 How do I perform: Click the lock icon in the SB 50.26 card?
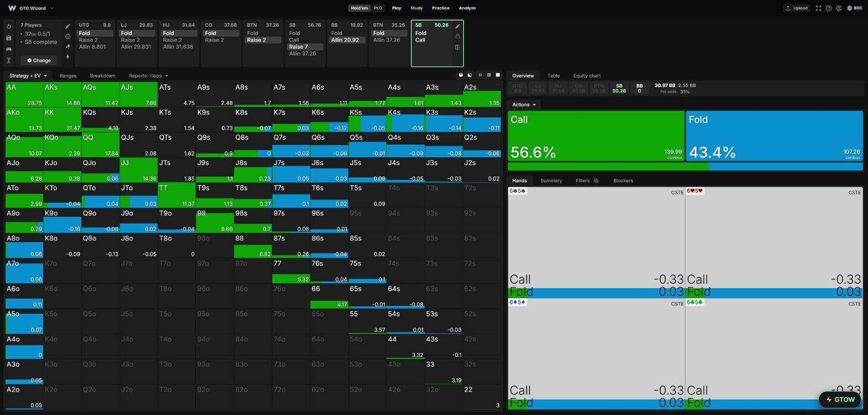[x=458, y=36]
